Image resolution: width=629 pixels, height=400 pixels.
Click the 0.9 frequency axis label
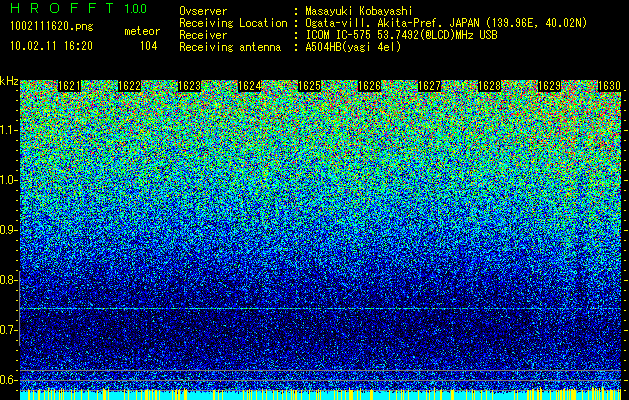[8, 230]
